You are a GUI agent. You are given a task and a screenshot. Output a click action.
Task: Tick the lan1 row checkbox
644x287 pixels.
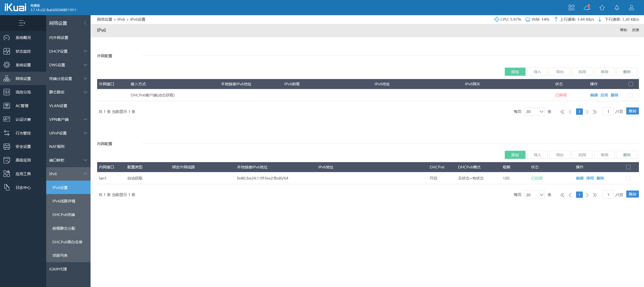[628, 178]
